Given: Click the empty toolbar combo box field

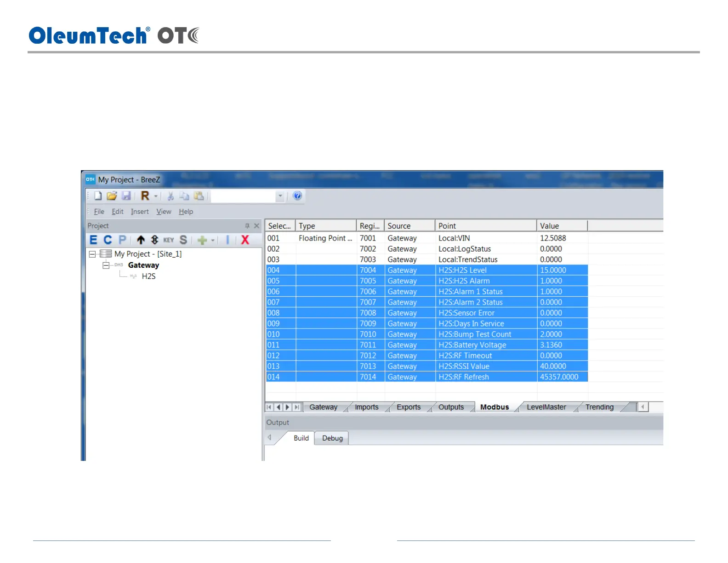Looking at the screenshot, I should click(x=244, y=196).
